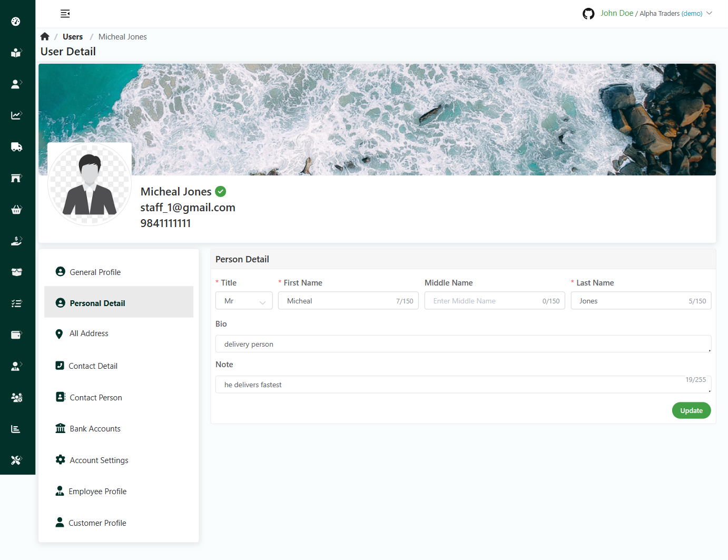
Task: Open the Contact Detail tab
Action: click(x=119, y=366)
